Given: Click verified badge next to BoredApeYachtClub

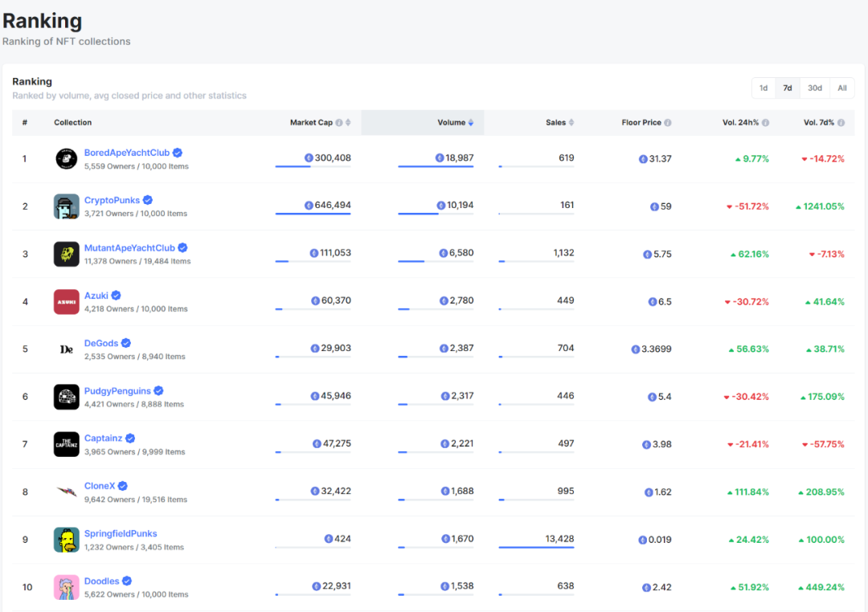Looking at the screenshot, I should [178, 153].
